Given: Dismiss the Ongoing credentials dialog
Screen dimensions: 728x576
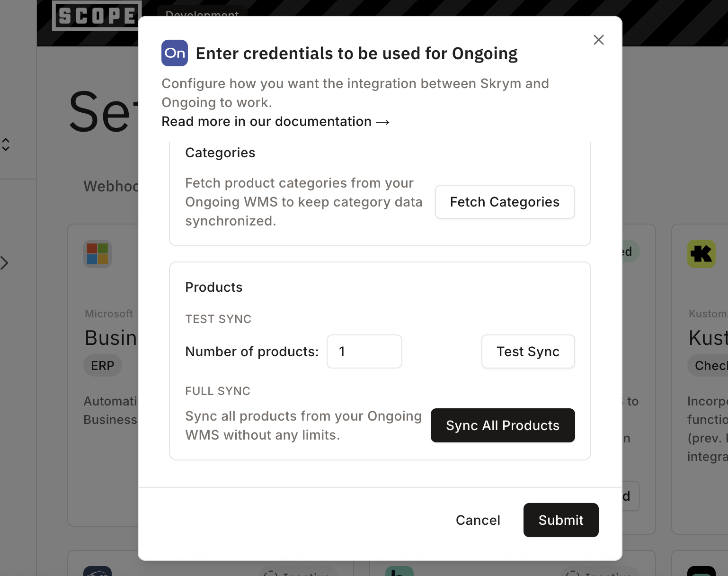Looking at the screenshot, I should tap(598, 40).
